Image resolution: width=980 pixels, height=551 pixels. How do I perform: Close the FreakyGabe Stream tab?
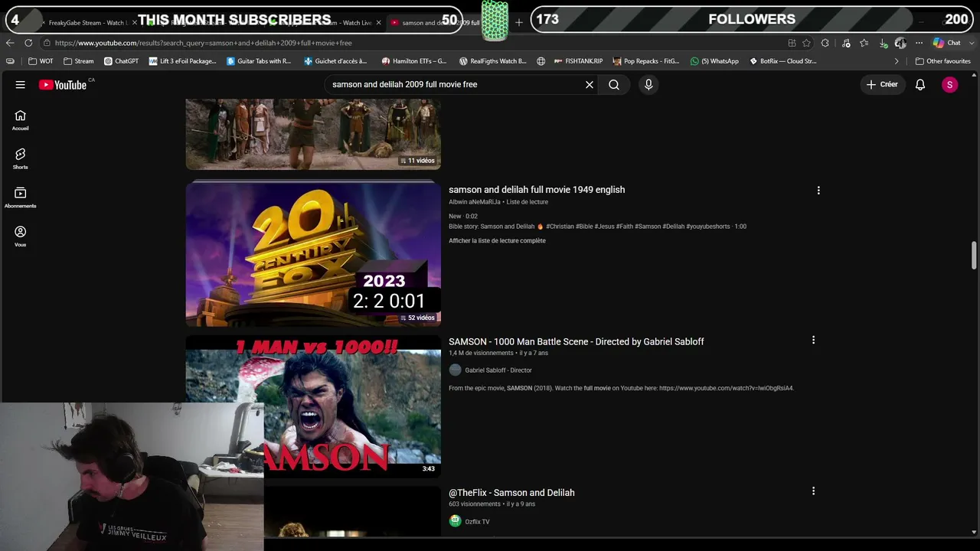click(x=136, y=23)
